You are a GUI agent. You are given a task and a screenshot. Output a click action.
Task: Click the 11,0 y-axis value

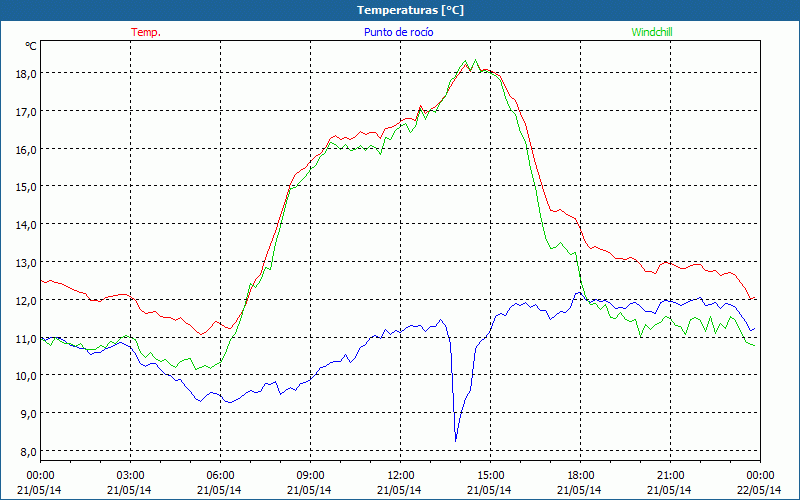[x=27, y=338]
